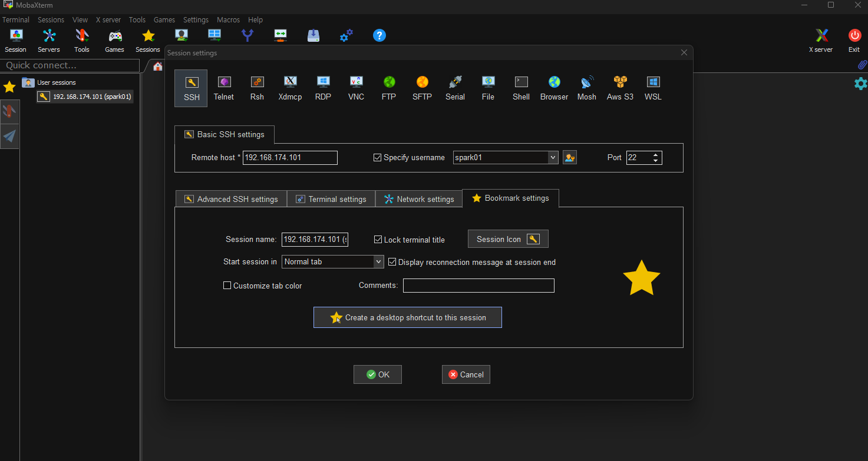Image resolution: width=868 pixels, height=461 pixels.
Task: Open the Session toolbar button
Action: (16, 41)
